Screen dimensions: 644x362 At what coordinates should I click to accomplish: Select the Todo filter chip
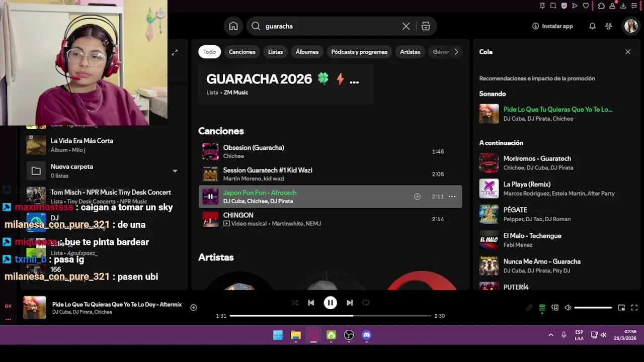pyautogui.click(x=210, y=52)
